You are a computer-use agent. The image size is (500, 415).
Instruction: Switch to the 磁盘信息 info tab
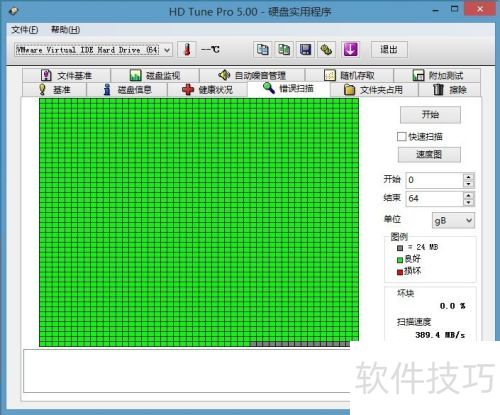click(127, 90)
